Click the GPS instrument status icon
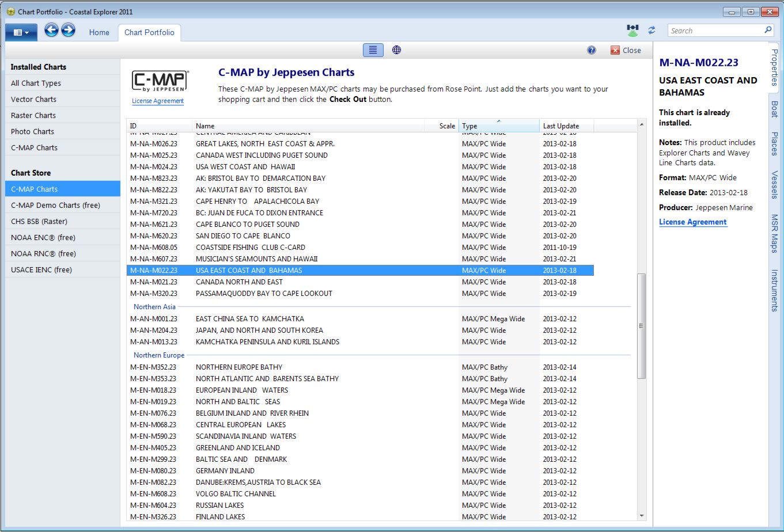The height and width of the screenshot is (532, 784). coord(633,31)
